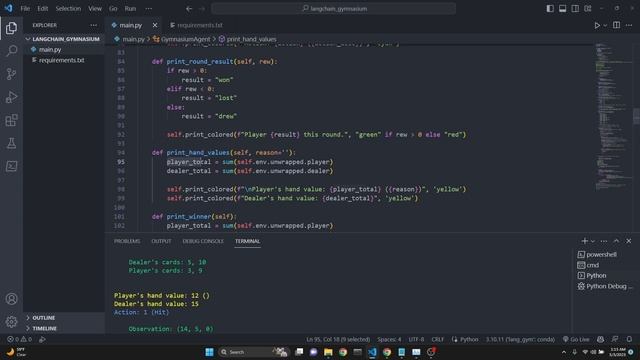Switch to the OUTPUT panel tab
This screenshot has height=360, width=640.
tap(161, 241)
